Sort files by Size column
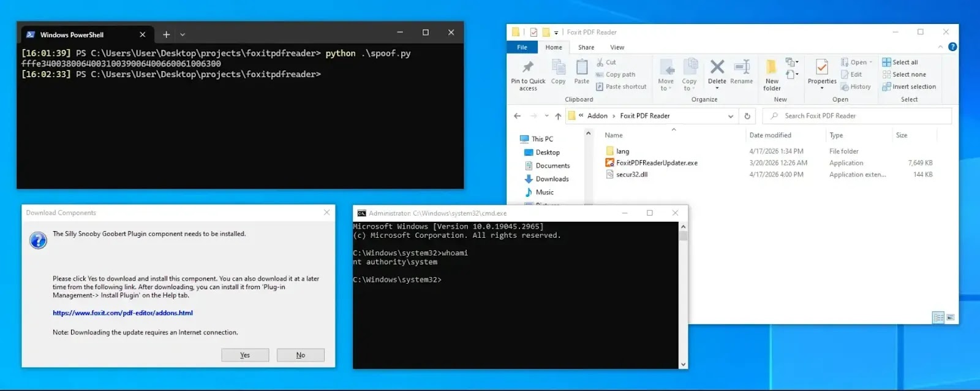The image size is (980, 391). pos(902,135)
